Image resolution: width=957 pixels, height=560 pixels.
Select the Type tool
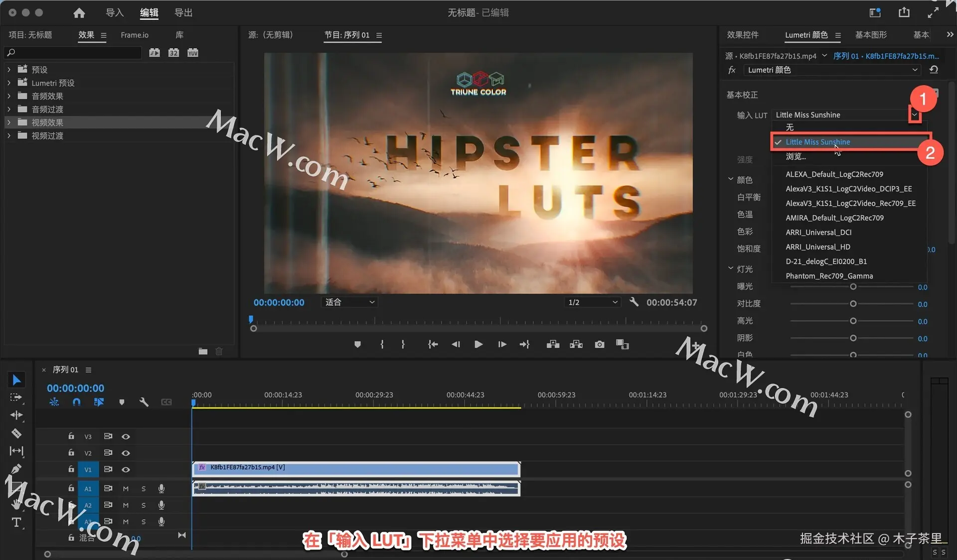[x=16, y=522]
